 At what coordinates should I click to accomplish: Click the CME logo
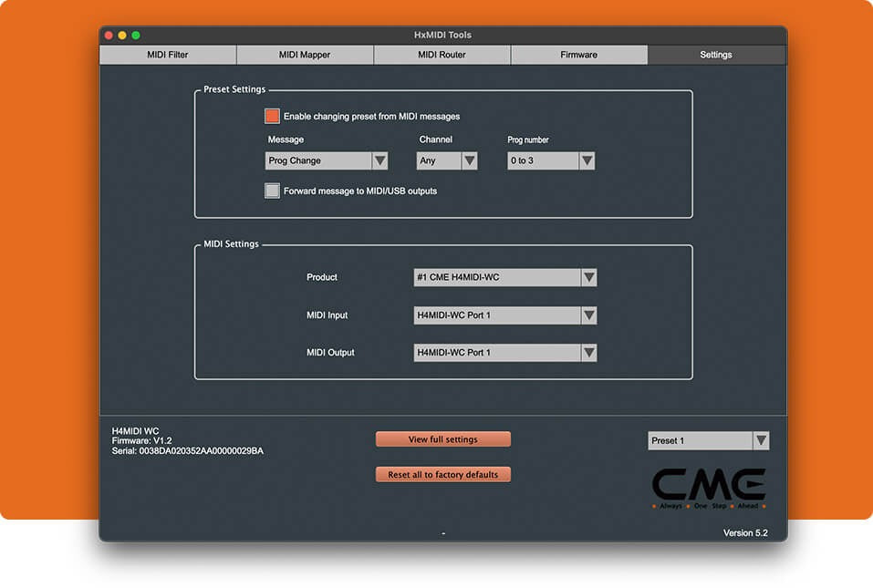pos(708,488)
